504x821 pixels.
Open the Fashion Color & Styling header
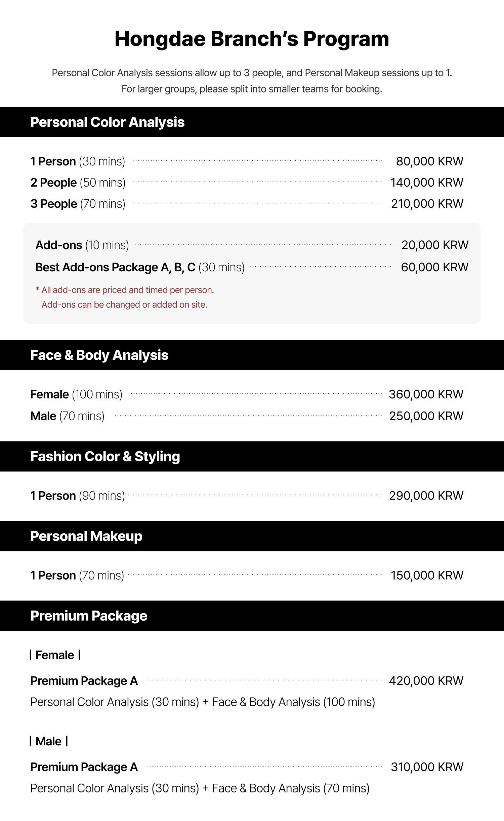point(105,457)
